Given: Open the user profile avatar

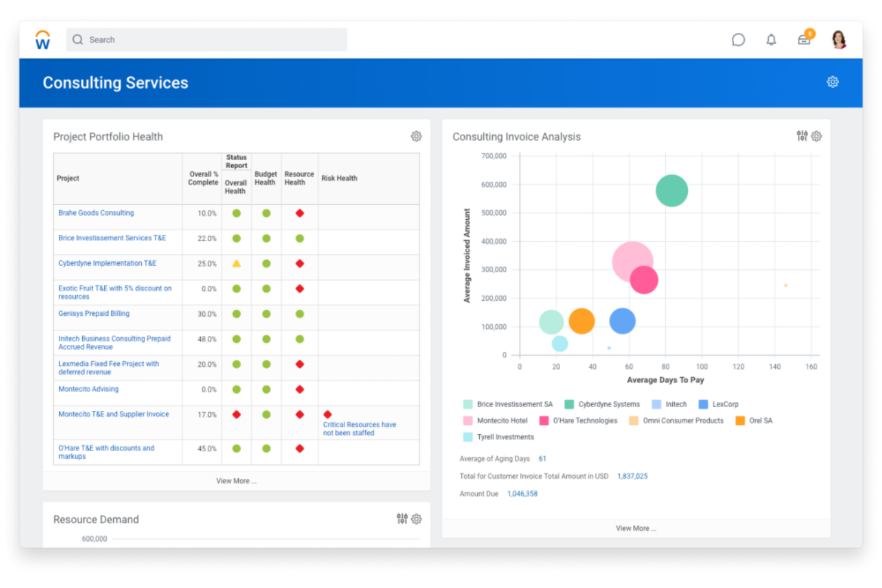Looking at the screenshot, I should (x=838, y=39).
